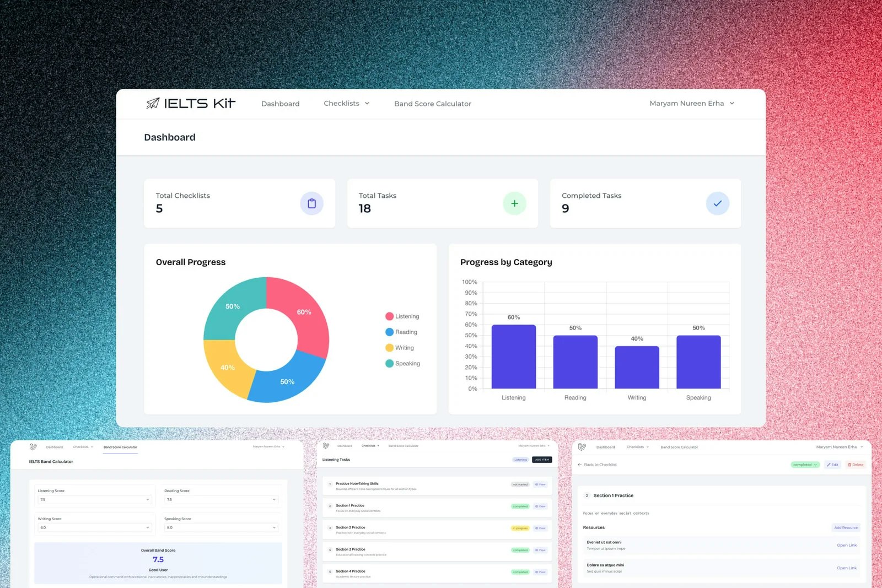This screenshot has width=882, height=588.
Task: Click the Delete button with trash icon
Action: pos(856,465)
